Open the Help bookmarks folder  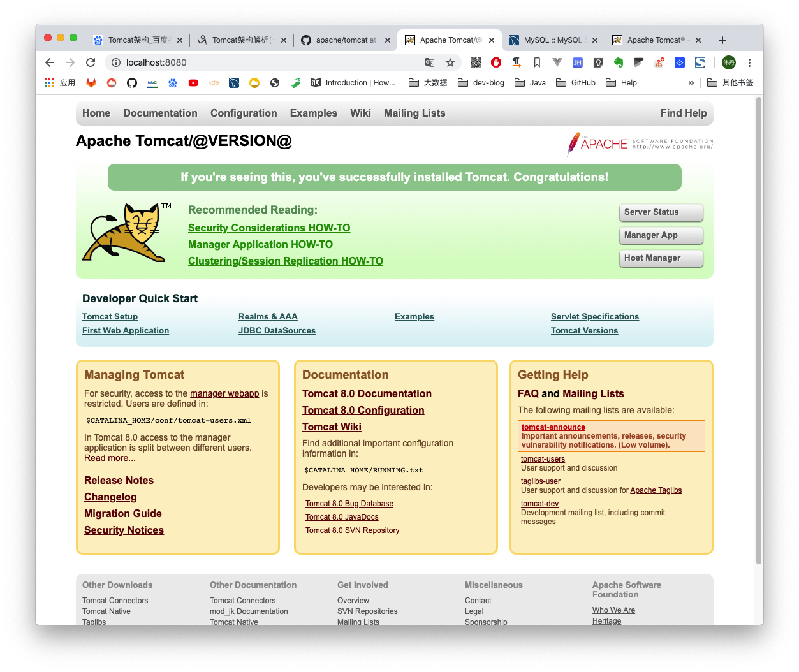[621, 83]
